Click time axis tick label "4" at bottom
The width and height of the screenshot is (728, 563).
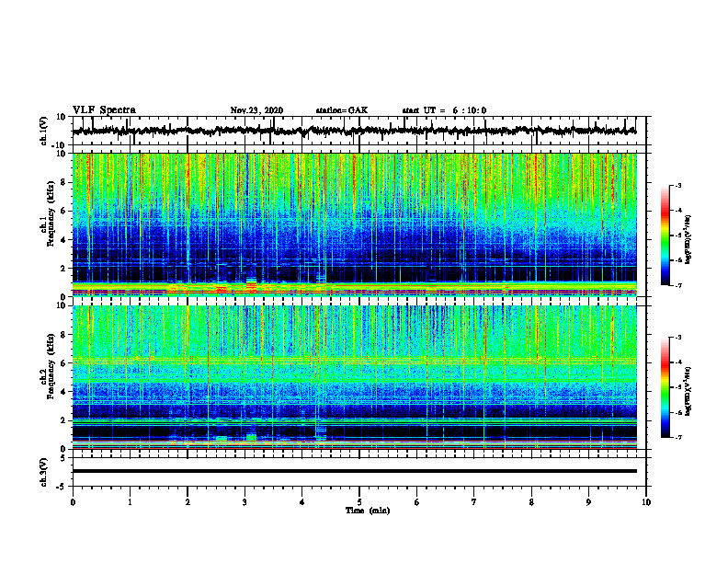302,502
